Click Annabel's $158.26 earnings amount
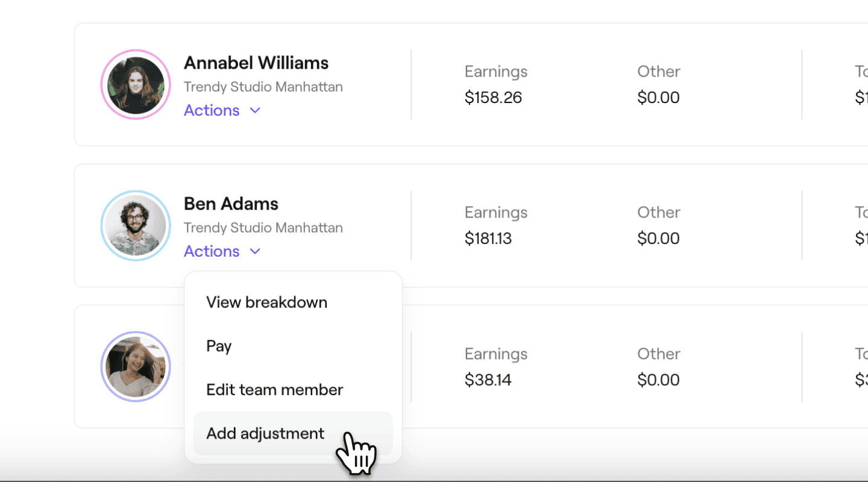 493,98
